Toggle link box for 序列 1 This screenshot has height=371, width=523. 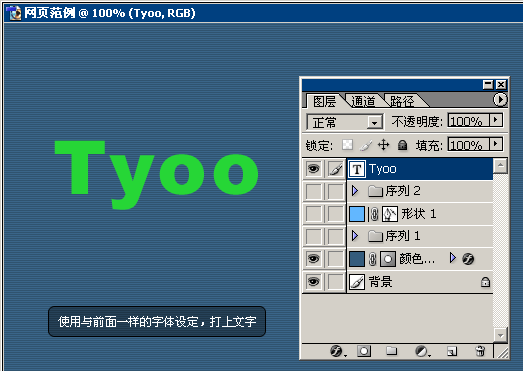[x=335, y=237]
